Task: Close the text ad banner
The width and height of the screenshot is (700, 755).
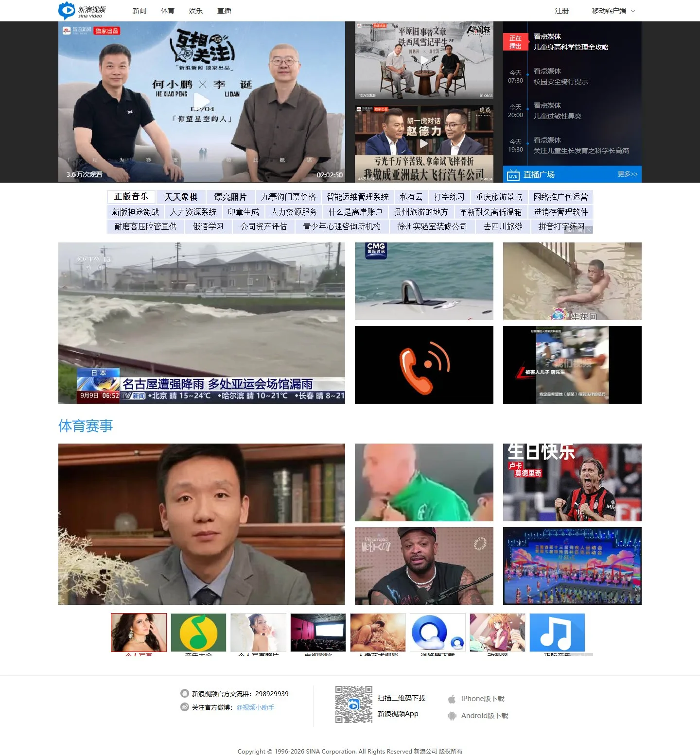Action: click(x=589, y=230)
